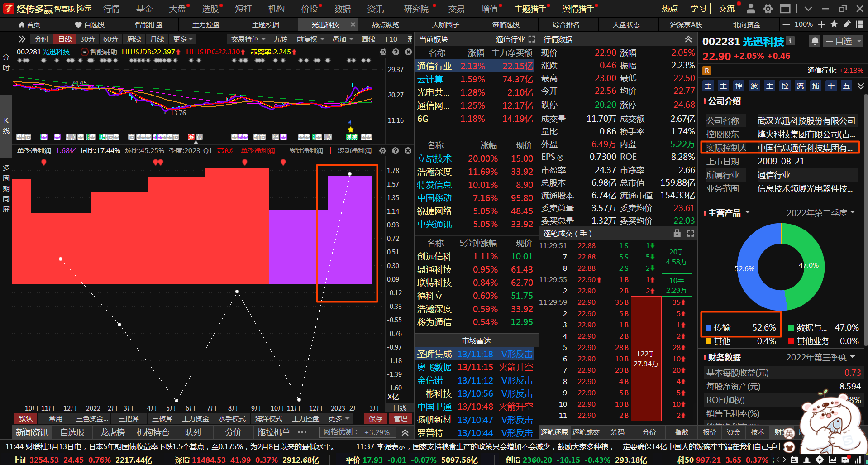Screen dimensions: 868x465
Task: Open K-line chart settings gear
Action: [x=383, y=52]
